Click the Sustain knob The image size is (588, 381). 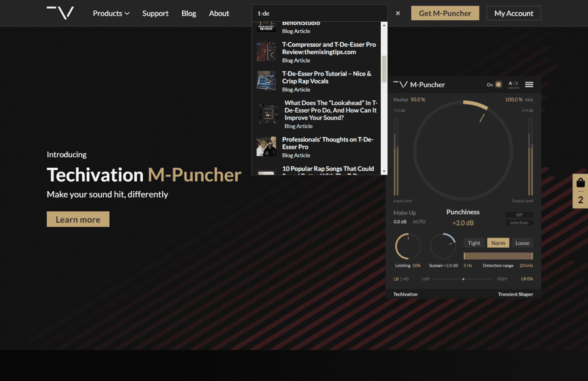coord(443,246)
